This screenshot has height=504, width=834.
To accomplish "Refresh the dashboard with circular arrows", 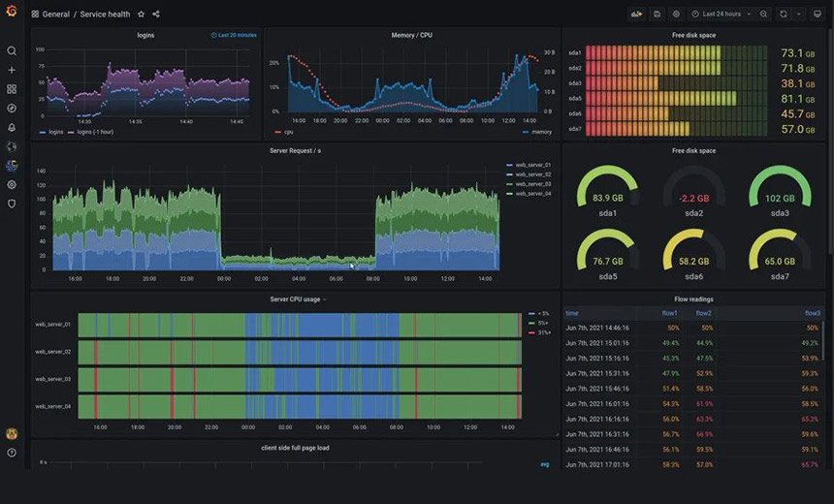I will point(784,15).
